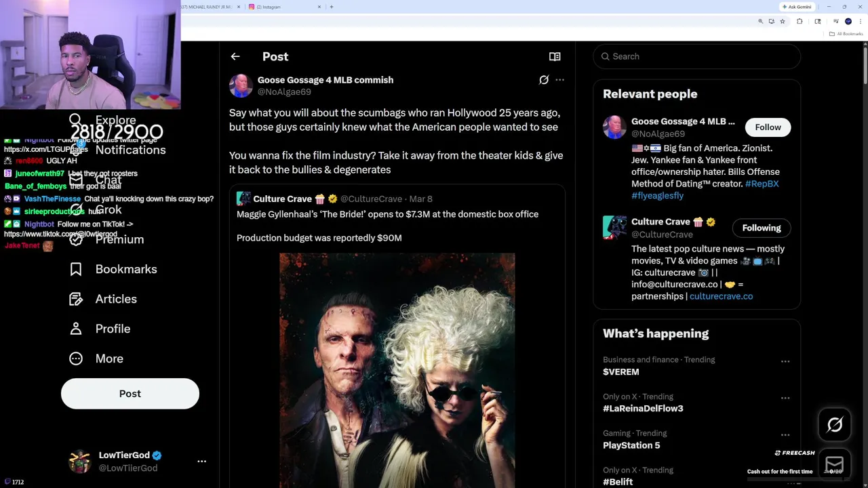Toggle the bookmark star for this page
The height and width of the screenshot is (488, 868).
782,22
